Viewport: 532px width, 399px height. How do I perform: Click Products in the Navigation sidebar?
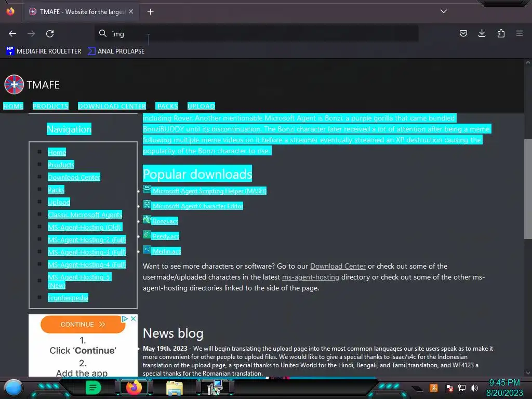tap(61, 165)
